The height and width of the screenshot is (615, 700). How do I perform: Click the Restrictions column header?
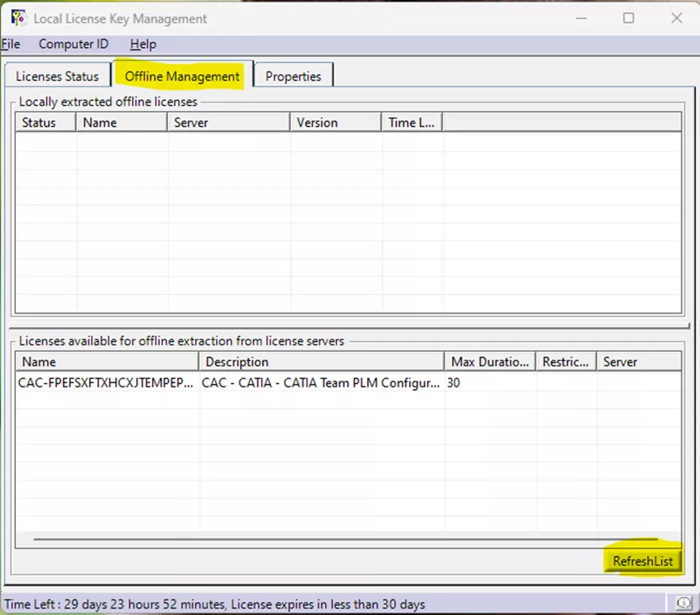565,361
